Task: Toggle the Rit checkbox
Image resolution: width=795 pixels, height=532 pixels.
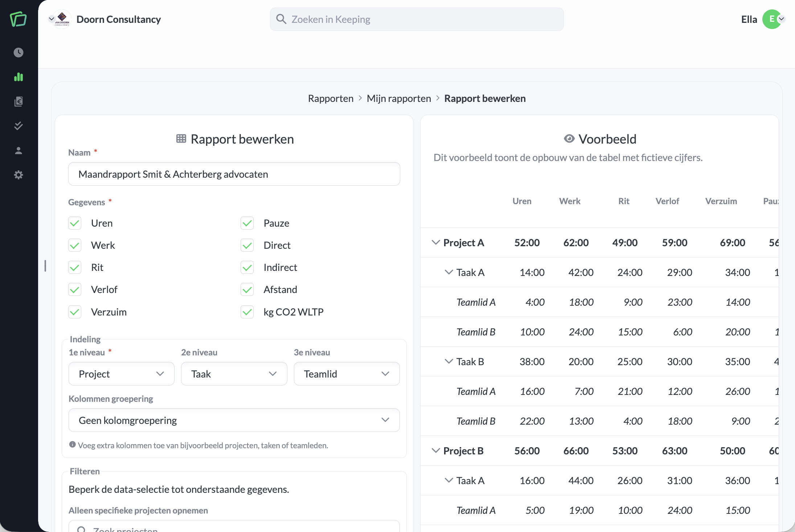Action: [75, 268]
